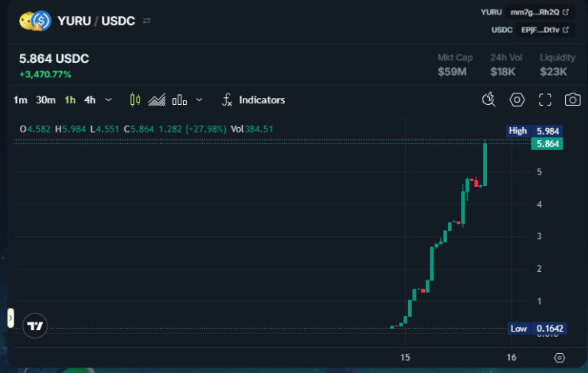
Task: Open the time axis settings gear
Action: pos(560,358)
